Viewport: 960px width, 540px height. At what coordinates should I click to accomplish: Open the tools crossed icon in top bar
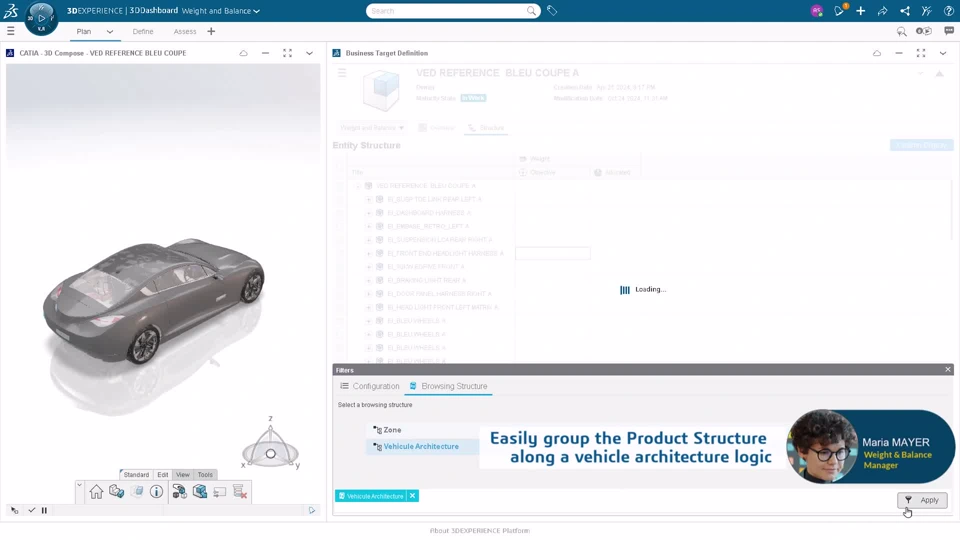pos(926,10)
